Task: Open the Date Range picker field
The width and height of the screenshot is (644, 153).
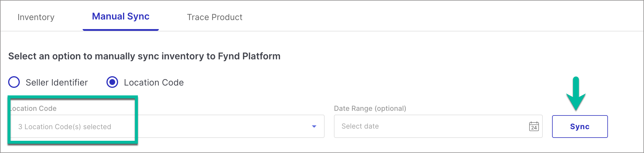Action: [438, 126]
